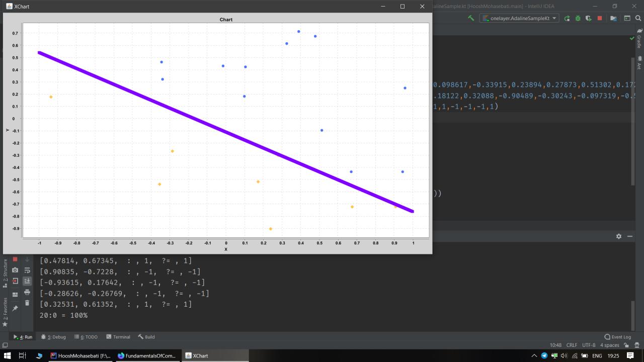Change the UTF-8 file encoding

tap(589, 345)
